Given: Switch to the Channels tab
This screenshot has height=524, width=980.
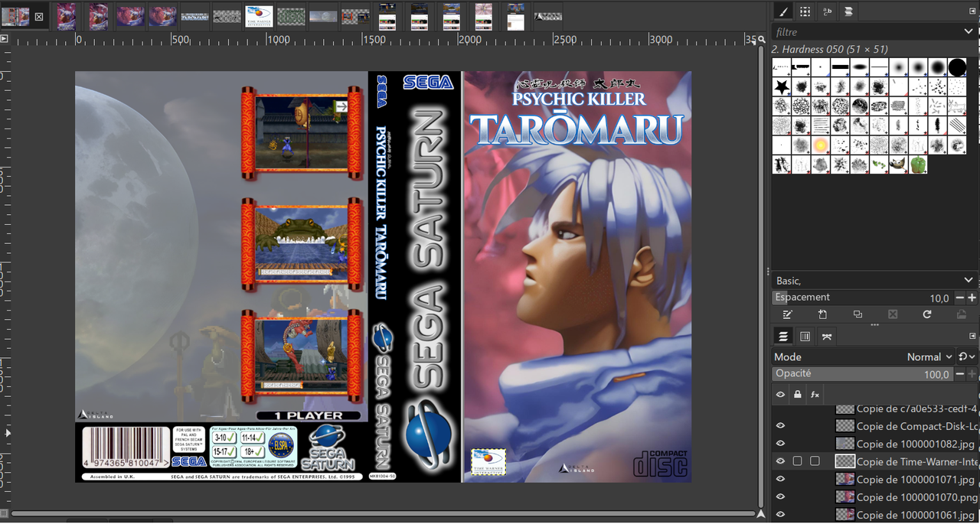Looking at the screenshot, I should 805,337.
